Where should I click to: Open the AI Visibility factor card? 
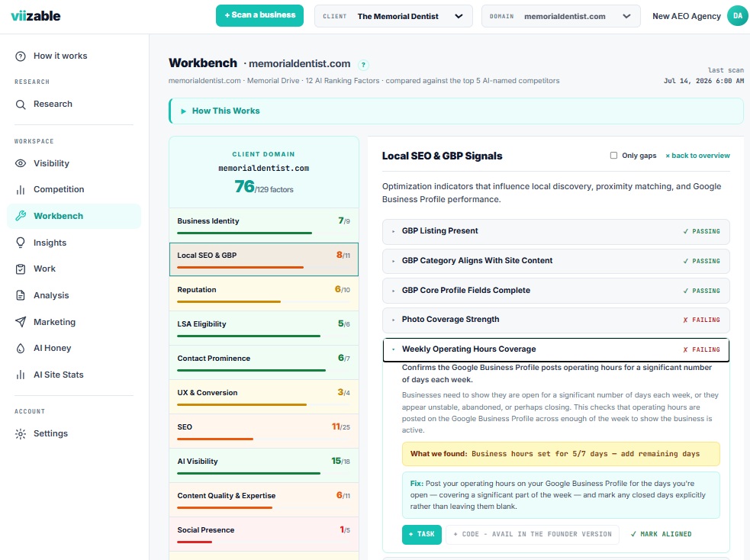pos(263,465)
